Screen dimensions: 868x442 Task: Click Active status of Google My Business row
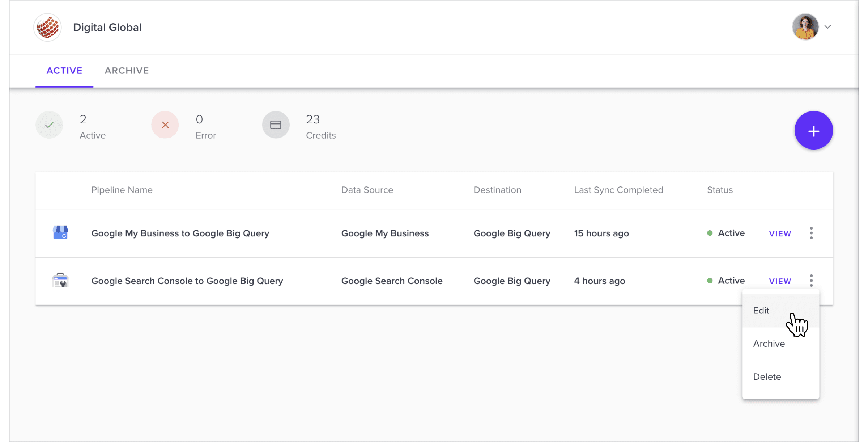click(x=726, y=233)
